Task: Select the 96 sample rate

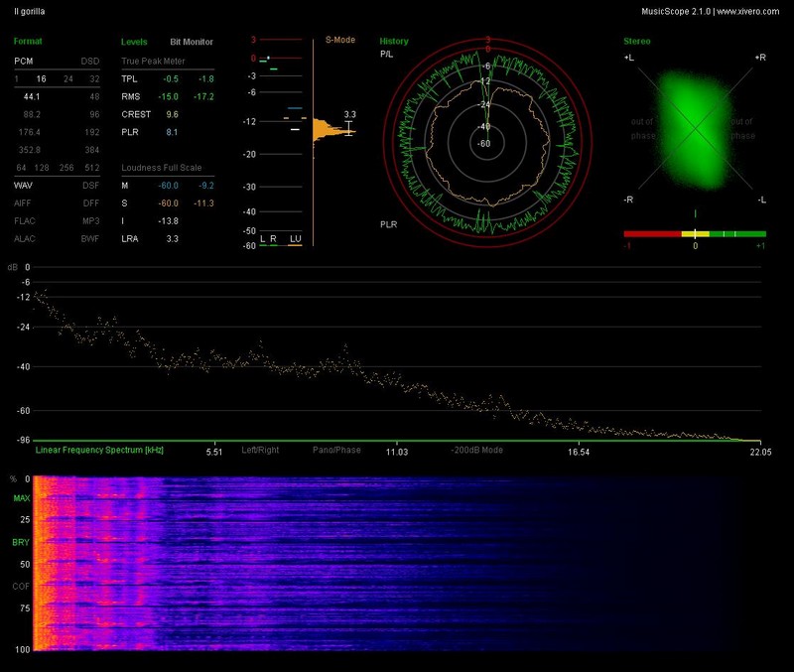Action: coord(94,114)
